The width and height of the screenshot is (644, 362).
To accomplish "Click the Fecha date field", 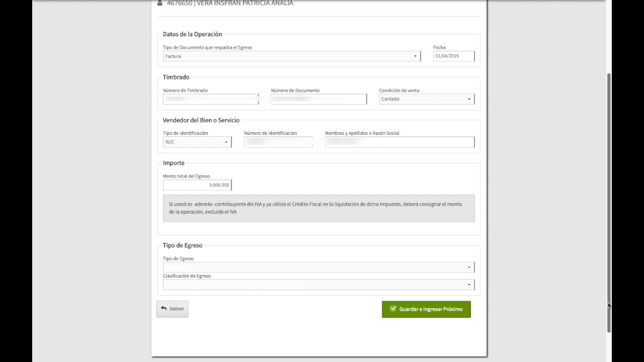I will click(453, 56).
